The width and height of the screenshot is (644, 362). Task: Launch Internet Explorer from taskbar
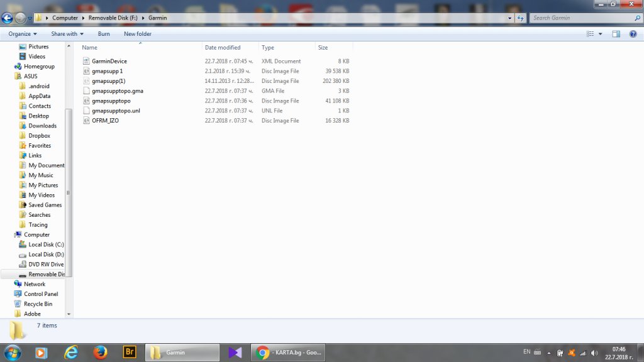click(x=71, y=353)
